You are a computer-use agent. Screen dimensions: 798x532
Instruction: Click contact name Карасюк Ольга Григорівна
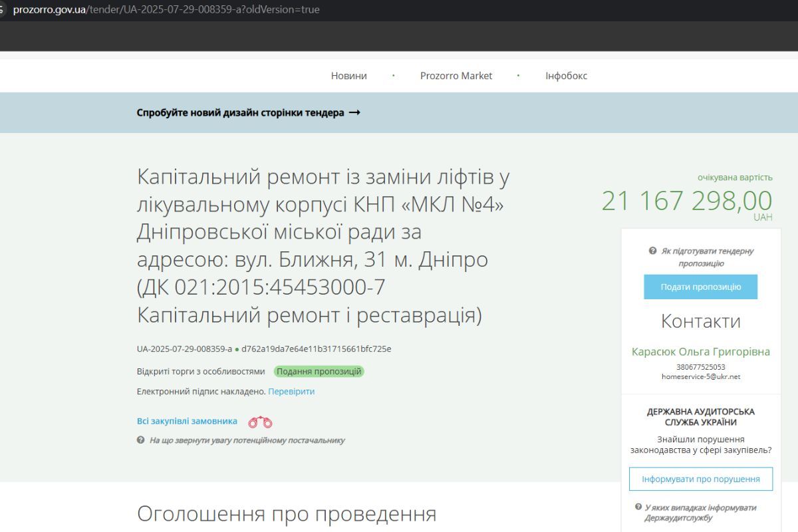click(x=700, y=352)
